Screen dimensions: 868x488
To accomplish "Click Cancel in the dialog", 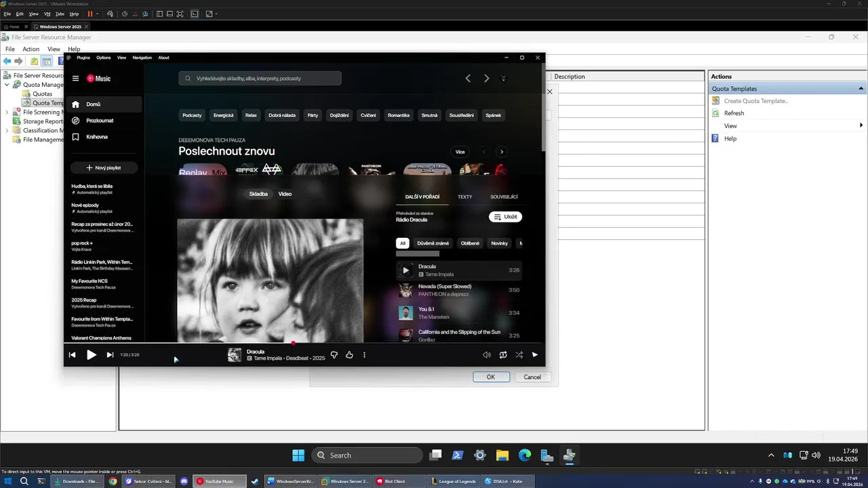I will 532,377.
